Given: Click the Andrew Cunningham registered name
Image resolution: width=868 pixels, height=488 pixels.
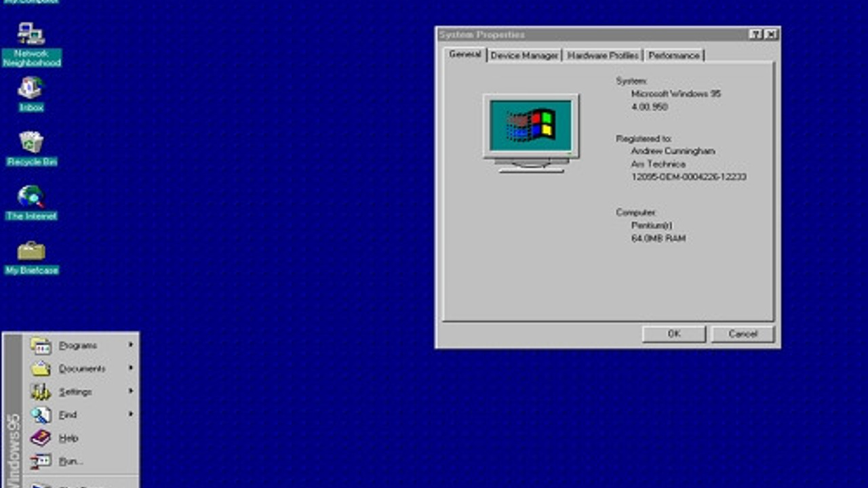Looking at the screenshot, I should coord(673,151).
